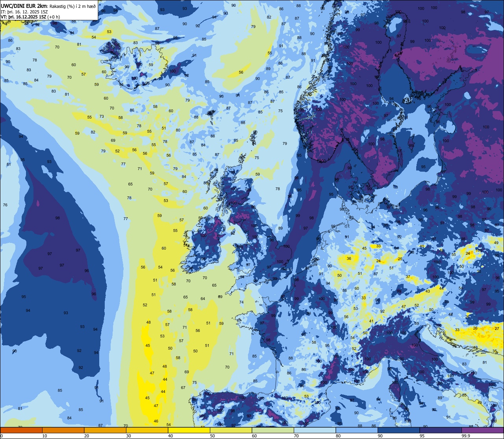Click the legend tick label '95'
Viewport: 504px width, 439px height.
coord(422,436)
